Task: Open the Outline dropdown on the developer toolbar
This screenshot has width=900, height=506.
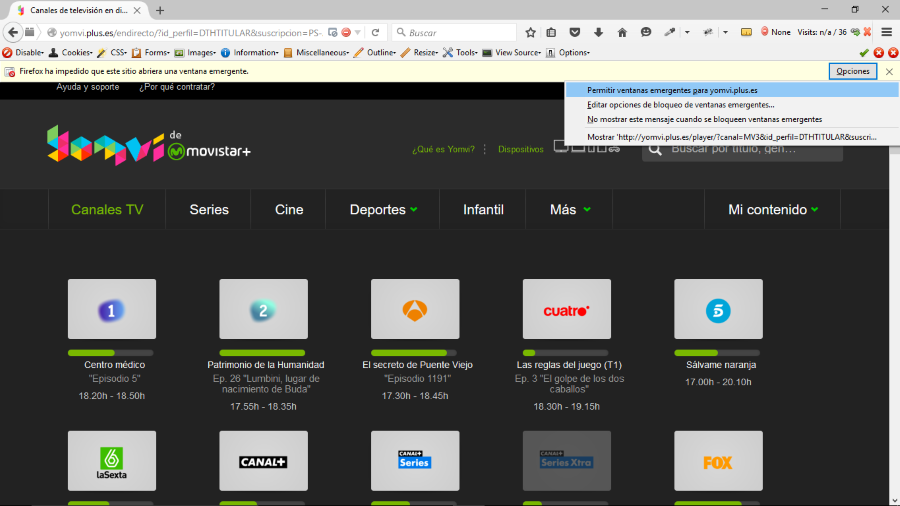Action: (x=375, y=53)
